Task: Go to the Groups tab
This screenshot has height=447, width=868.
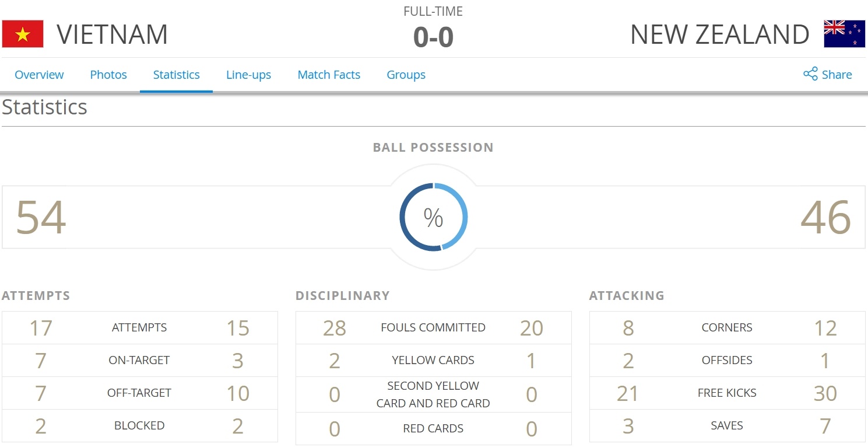Action: coord(406,75)
